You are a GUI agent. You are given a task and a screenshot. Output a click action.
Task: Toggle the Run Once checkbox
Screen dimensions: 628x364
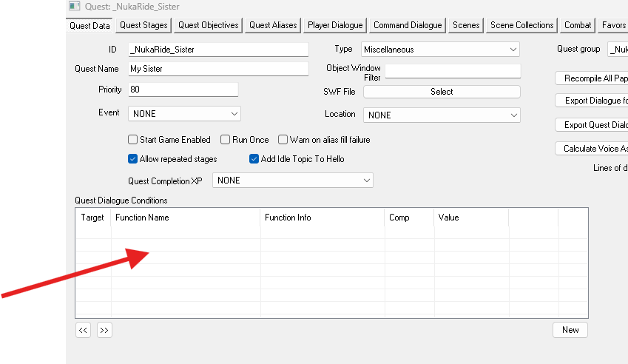[225, 139]
